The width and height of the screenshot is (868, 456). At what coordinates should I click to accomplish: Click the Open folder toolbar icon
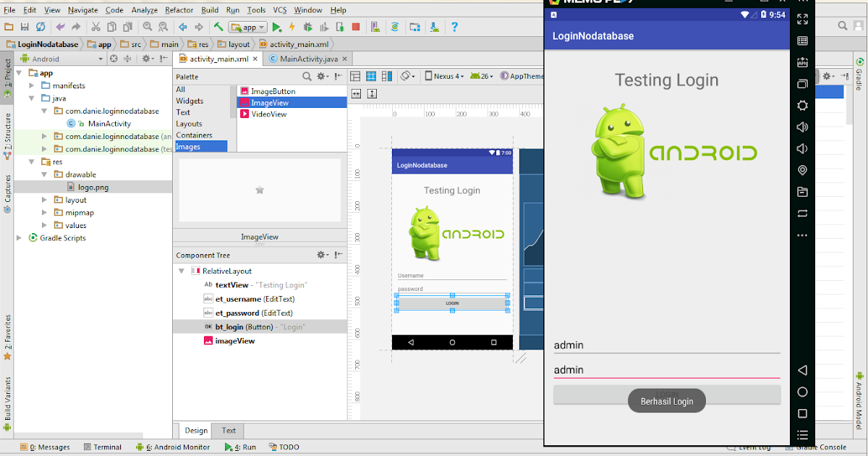point(9,27)
